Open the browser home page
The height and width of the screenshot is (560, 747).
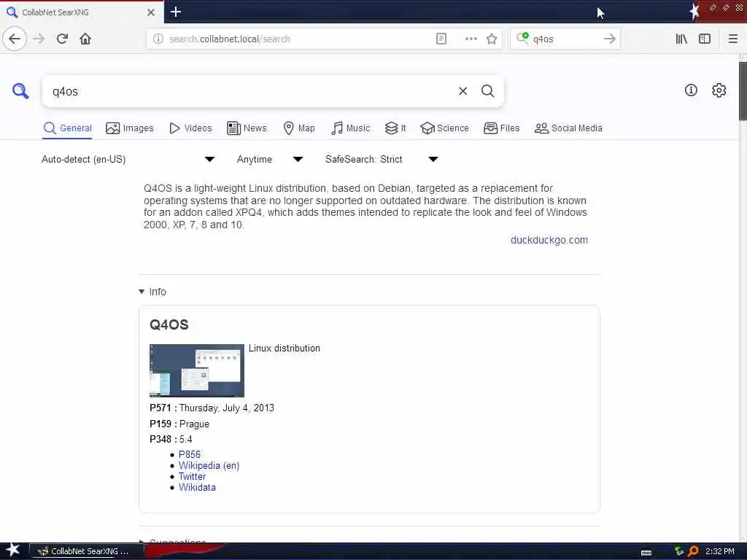coord(85,39)
